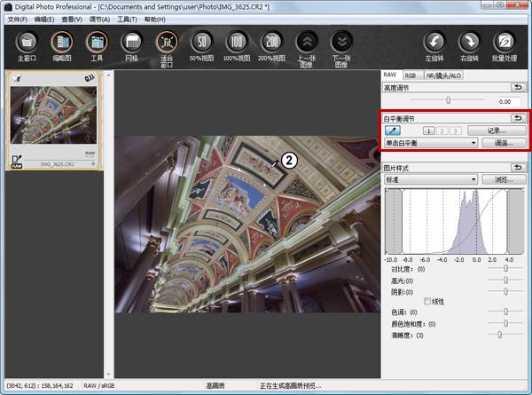Viewport: 532px width, 395px height.
Task: Click the Color Tone (色调) slider handle
Action: pyautogui.click(x=505, y=311)
